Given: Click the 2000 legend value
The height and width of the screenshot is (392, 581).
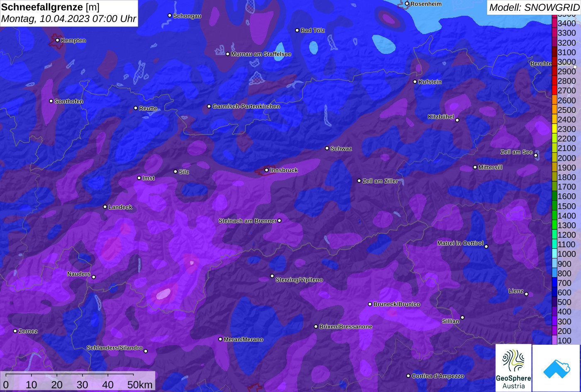Looking at the screenshot, I should [567, 158].
